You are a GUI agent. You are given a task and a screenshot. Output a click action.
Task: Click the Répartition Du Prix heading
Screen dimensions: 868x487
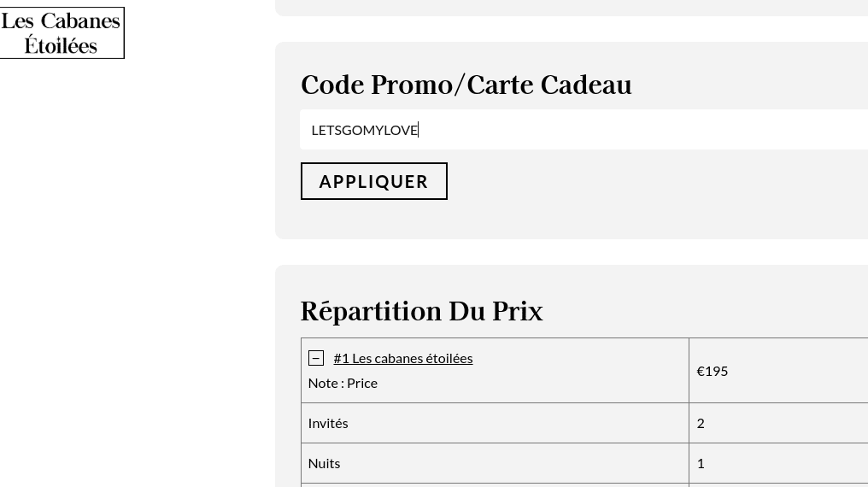421,311
